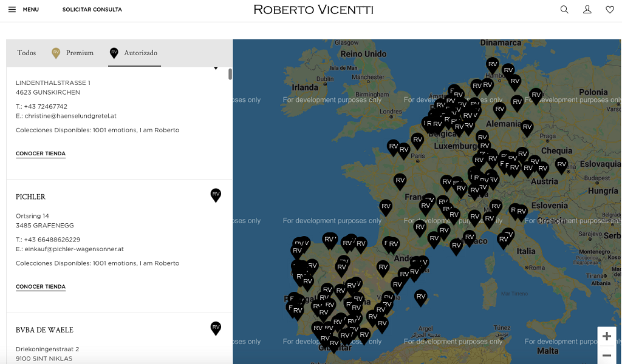The width and height of the screenshot is (622, 364).
Task: Open the search magnifier icon
Action: (x=564, y=10)
